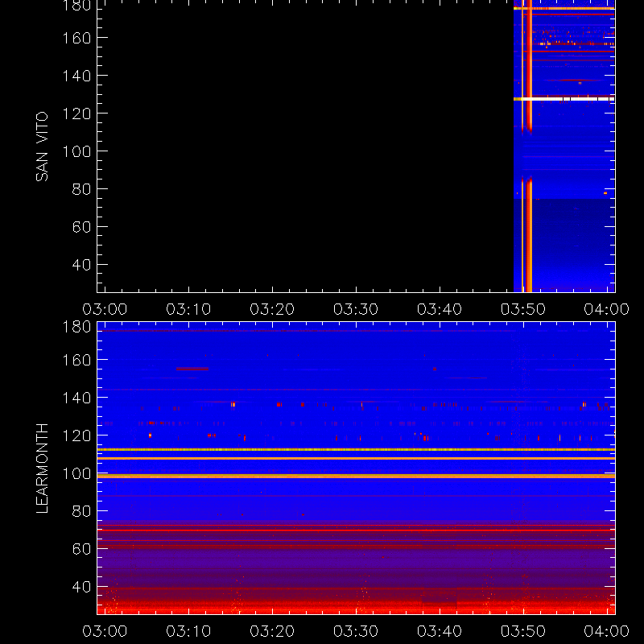Pick 140 on the Learmonth frequency axis

[x=76, y=398]
